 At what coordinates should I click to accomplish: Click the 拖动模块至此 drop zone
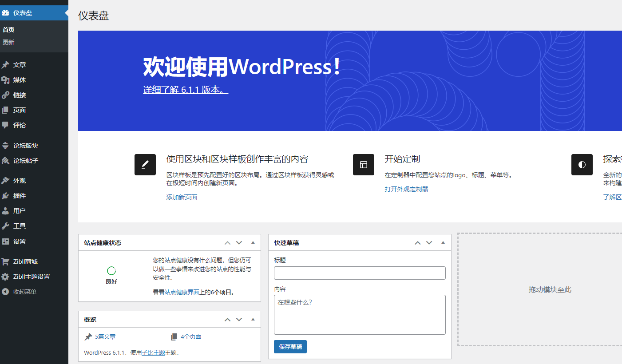(x=540, y=289)
